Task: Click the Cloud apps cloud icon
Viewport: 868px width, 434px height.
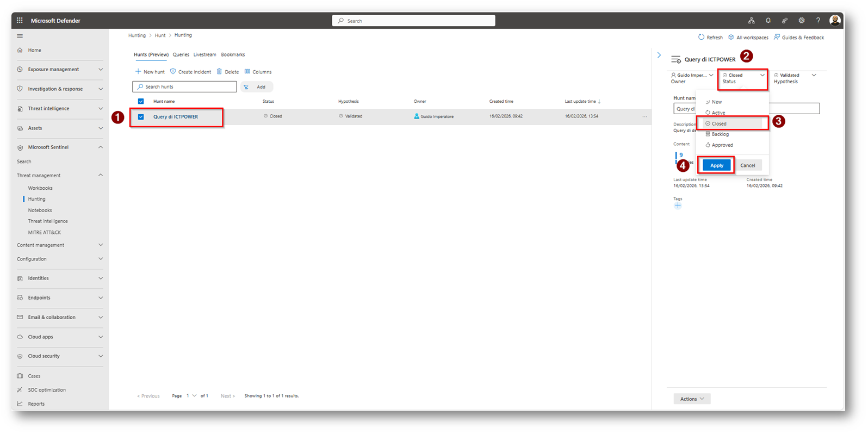Action: tap(20, 337)
